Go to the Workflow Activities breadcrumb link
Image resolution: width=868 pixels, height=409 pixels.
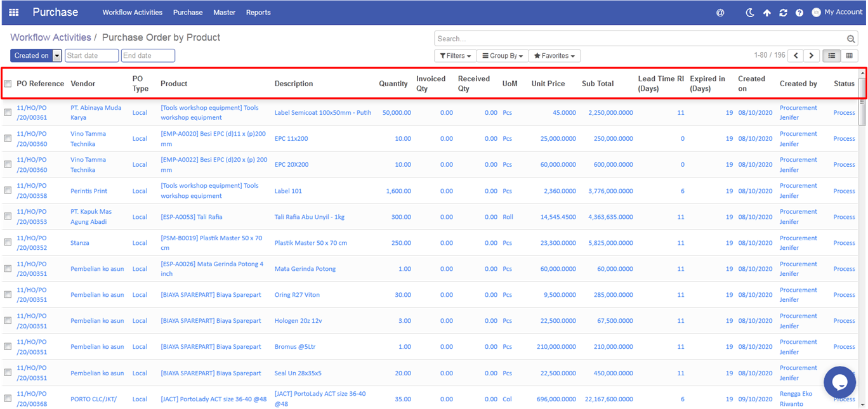pyautogui.click(x=50, y=37)
